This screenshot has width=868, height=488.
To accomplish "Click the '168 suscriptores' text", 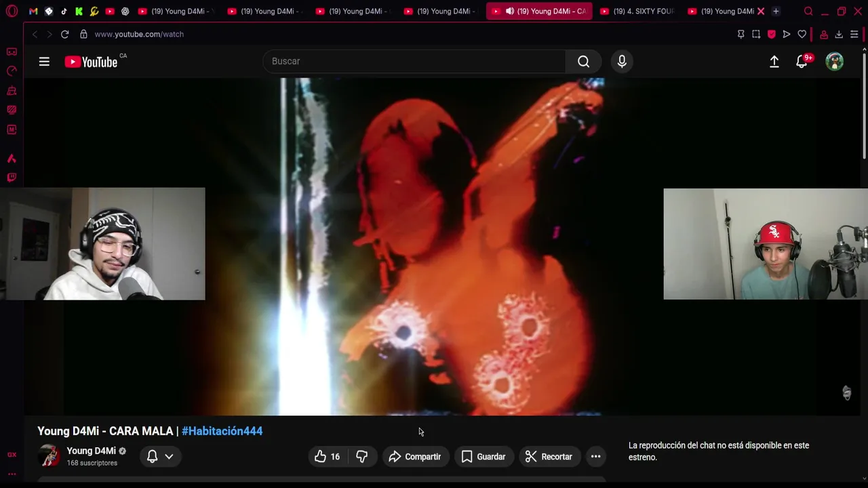I will (x=92, y=463).
